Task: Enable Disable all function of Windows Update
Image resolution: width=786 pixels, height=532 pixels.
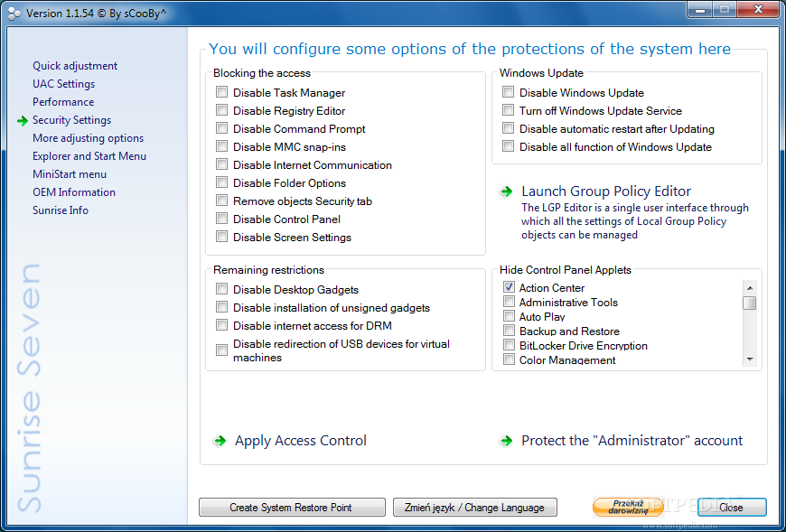Action: tap(509, 146)
